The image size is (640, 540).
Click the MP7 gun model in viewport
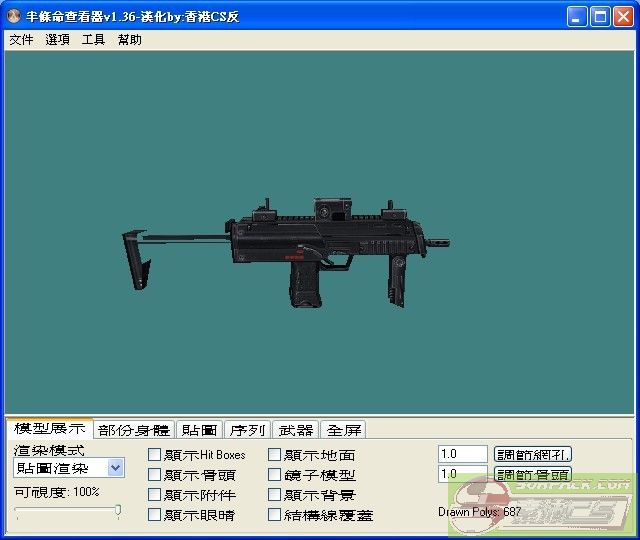pyautogui.click(x=286, y=252)
